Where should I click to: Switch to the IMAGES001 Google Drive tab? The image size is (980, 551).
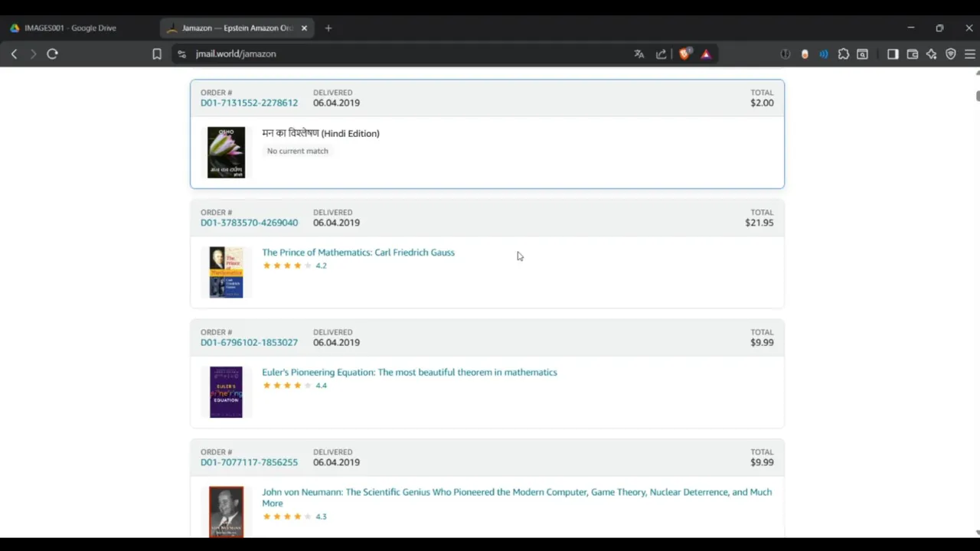tap(70, 28)
